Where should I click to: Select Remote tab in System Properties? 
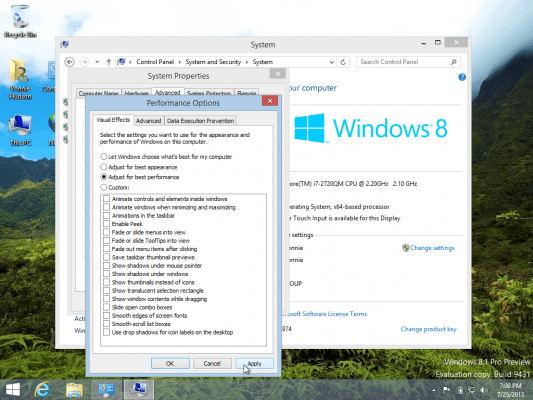(x=246, y=93)
